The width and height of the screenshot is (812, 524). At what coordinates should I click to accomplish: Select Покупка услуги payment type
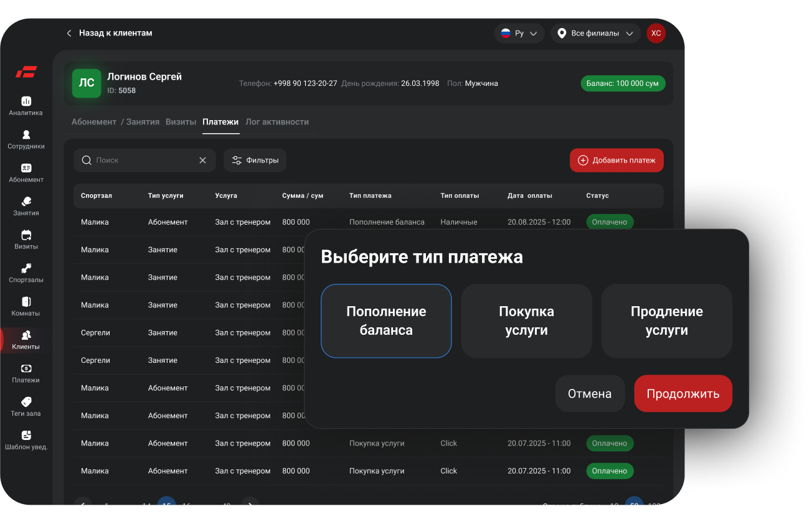coord(526,321)
